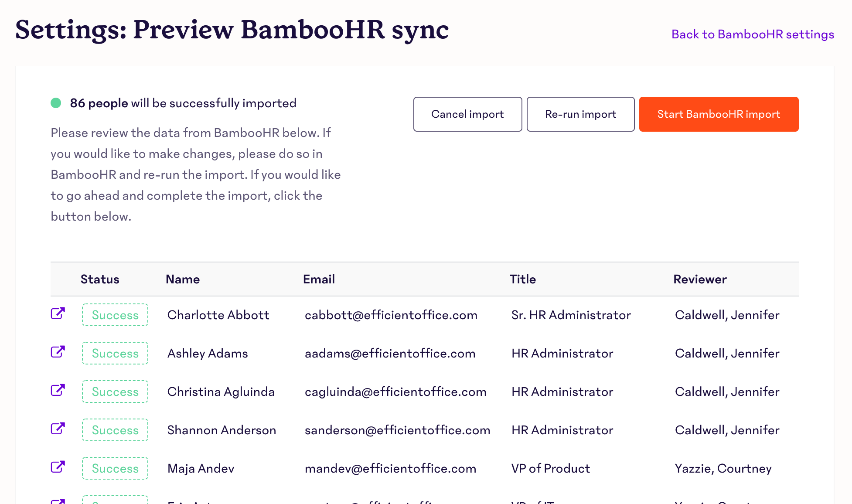Go back to BambooHR settings

pos(753,34)
